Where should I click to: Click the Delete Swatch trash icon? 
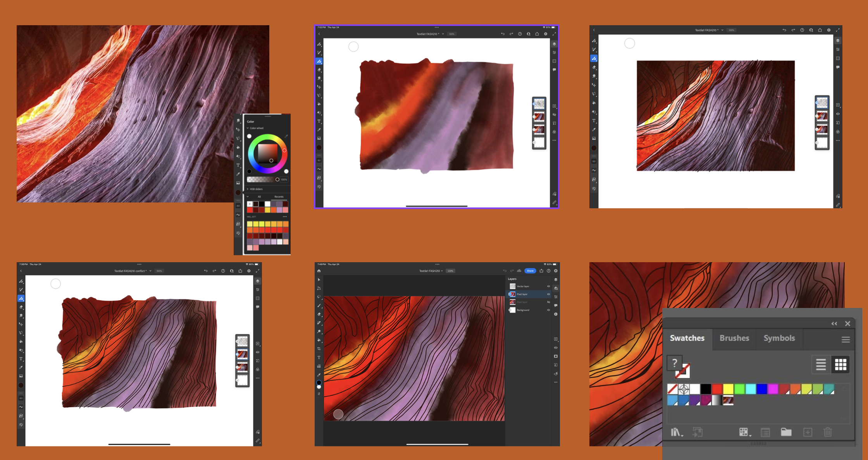point(827,432)
